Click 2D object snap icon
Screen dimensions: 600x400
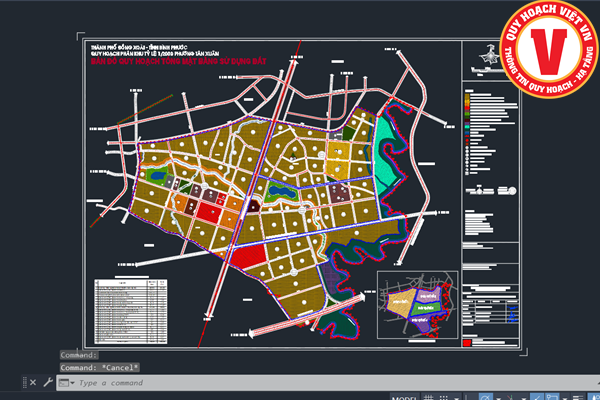coord(552,396)
